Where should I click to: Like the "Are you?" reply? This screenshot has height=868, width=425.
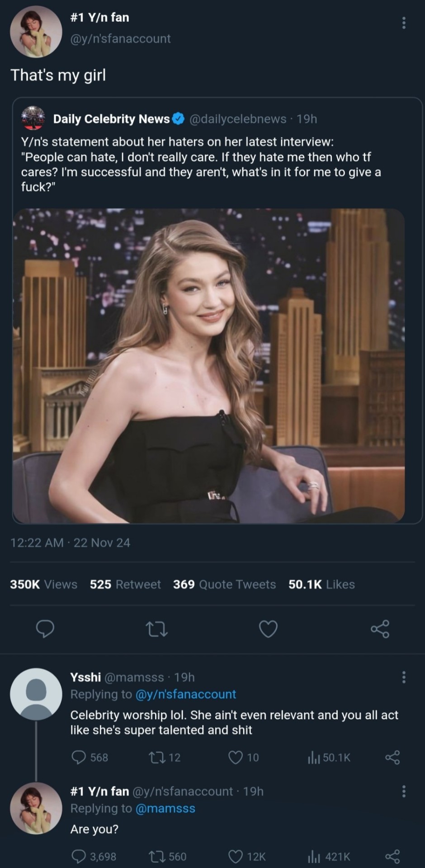tap(236, 857)
